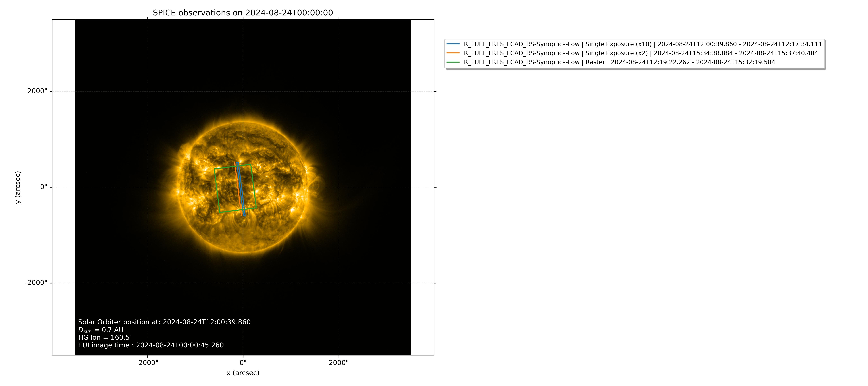868x386 pixels.
Task: Click the -2000" y-axis tick label
Action: [36, 283]
